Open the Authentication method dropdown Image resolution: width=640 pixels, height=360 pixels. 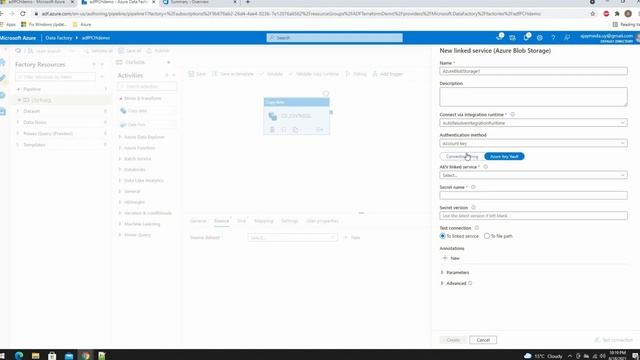coord(533,143)
